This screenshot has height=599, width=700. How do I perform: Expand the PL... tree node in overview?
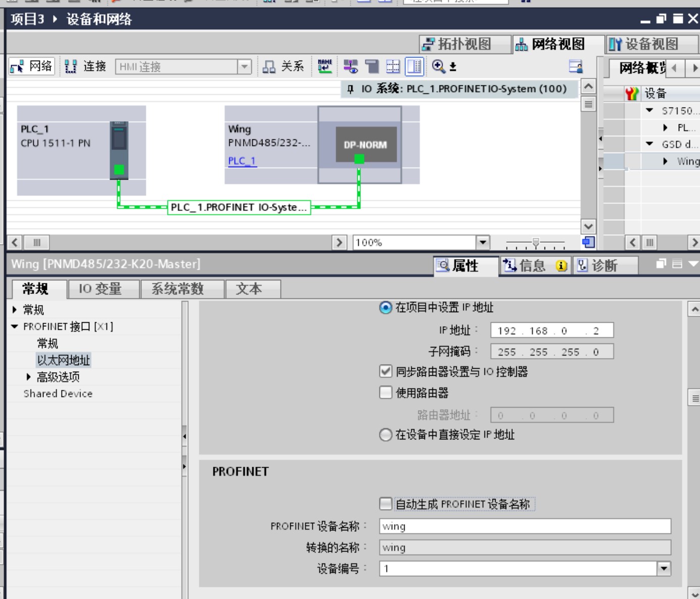pos(665,127)
